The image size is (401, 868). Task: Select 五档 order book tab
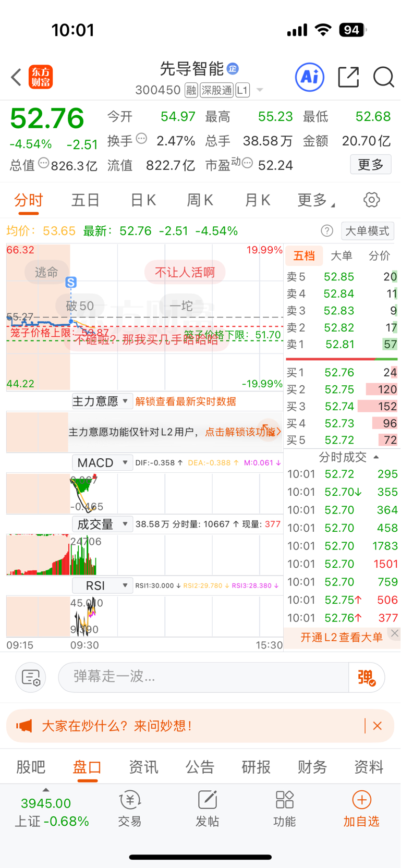[x=304, y=255]
